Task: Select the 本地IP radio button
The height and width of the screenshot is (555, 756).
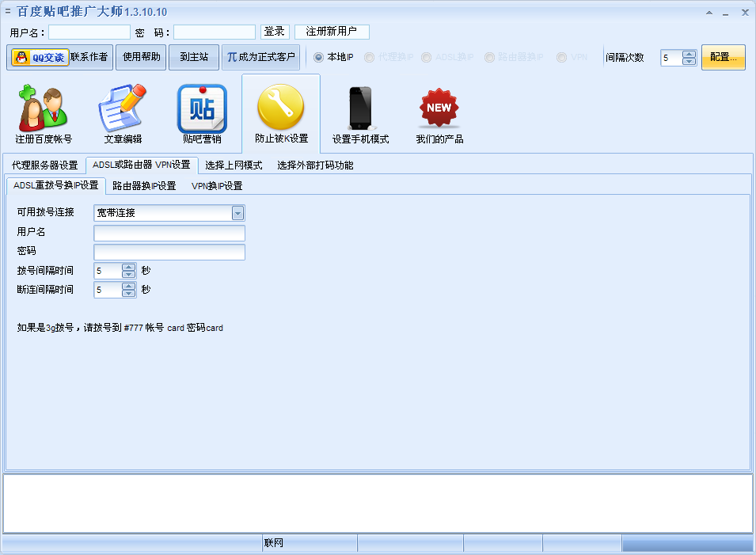Action: [319, 58]
